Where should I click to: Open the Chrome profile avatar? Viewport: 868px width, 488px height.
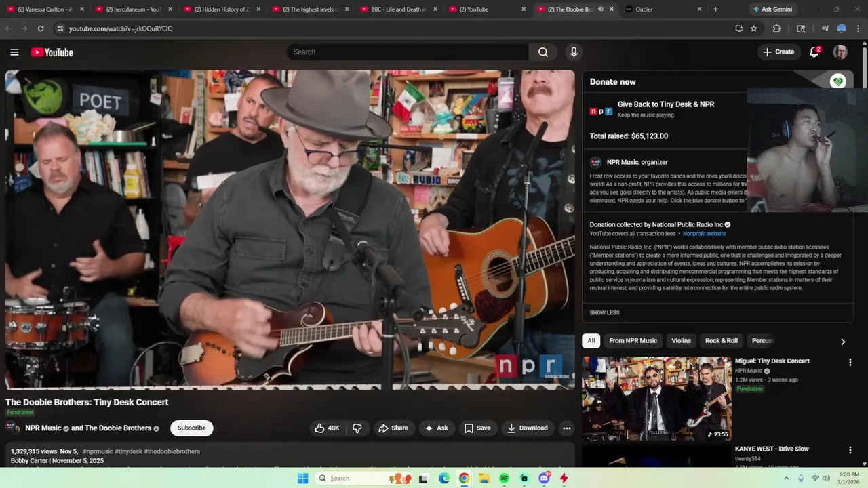[x=842, y=28]
